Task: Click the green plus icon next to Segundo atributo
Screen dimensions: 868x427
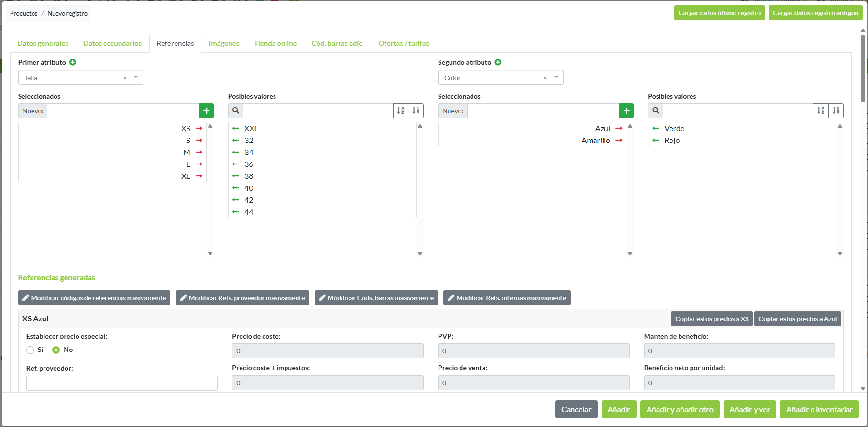Action: 498,62
